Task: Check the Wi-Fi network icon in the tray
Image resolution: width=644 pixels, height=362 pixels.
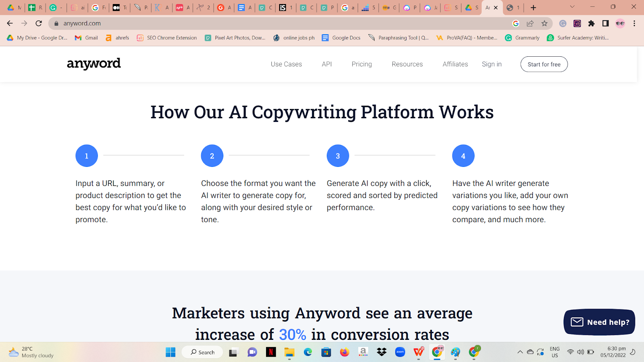Action: [x=570, y=352]
